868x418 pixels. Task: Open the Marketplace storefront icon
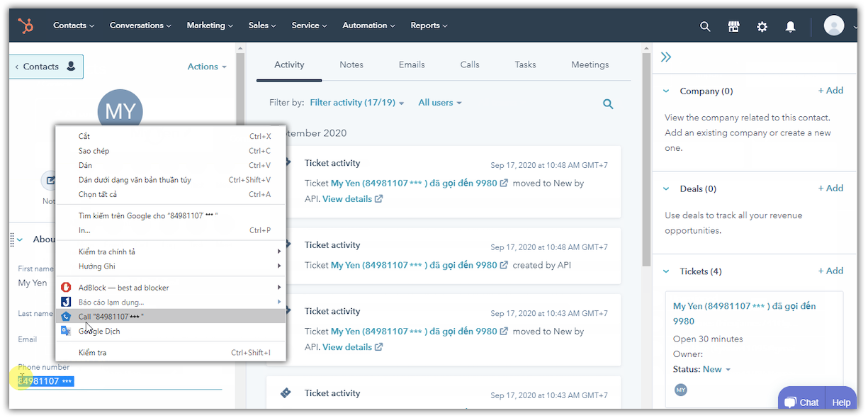point(733,26)
